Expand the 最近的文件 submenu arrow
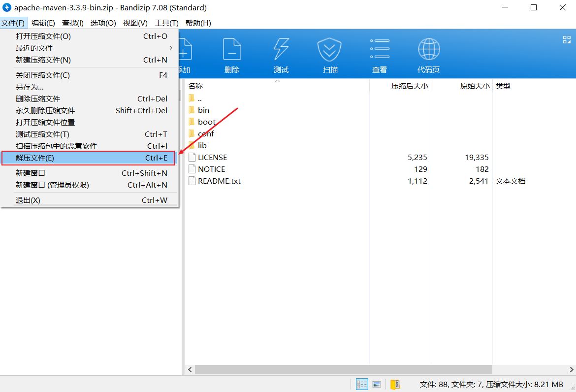The width and height of the screenshot is (576, 392). [171, 48]
